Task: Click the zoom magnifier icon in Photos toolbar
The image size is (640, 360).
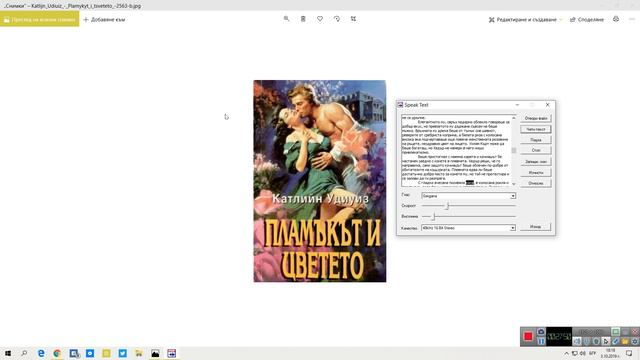Action: click(x=287, y=19)
